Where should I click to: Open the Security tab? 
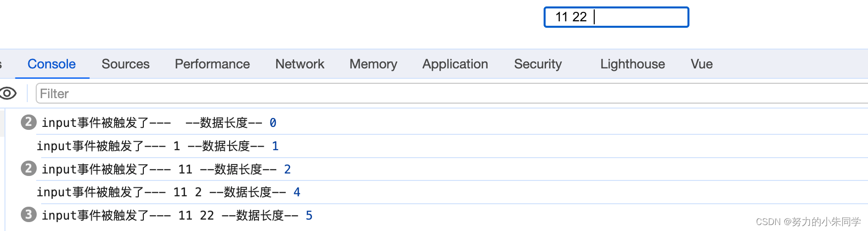point(538,64)
